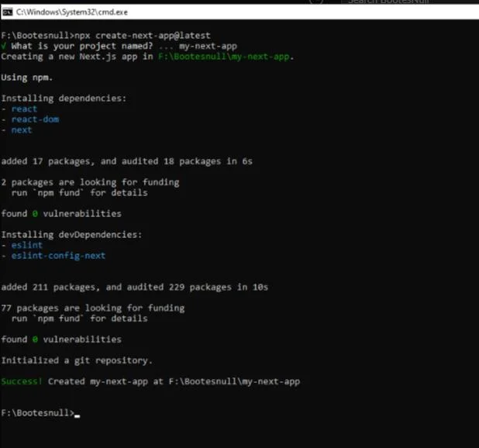Image resolution: width=479 pixels, height=448 pixels.
Task: Click the line 'added 17 packages, and audited 18 packages in 6s'
Action: click(x=127, y=161)
